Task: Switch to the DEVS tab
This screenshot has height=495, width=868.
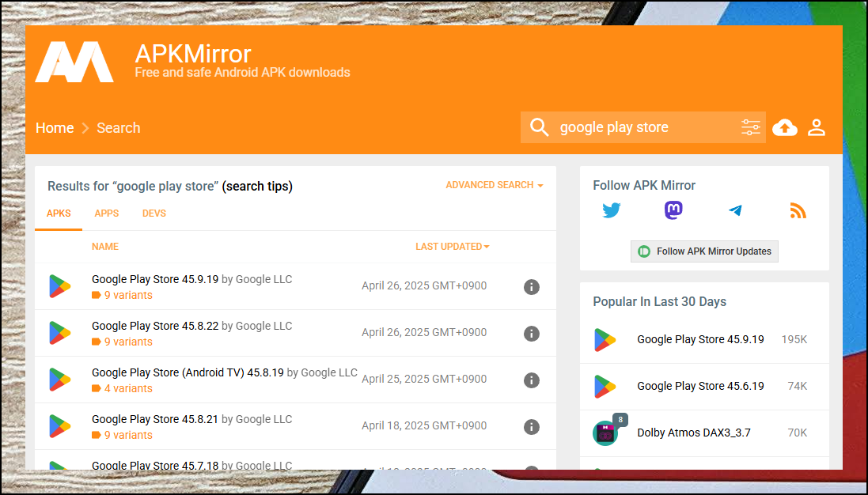Action: pyautogui.click(x=154, y=213)
